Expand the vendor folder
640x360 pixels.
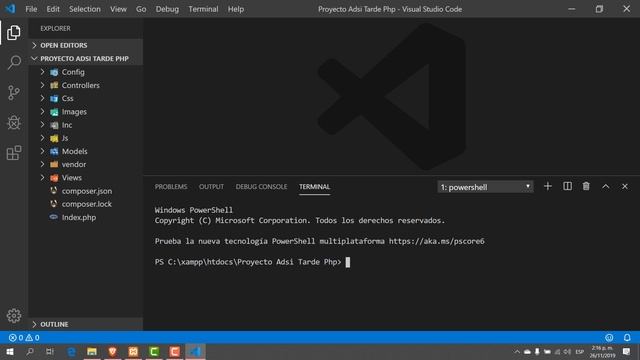click(86, 164)
